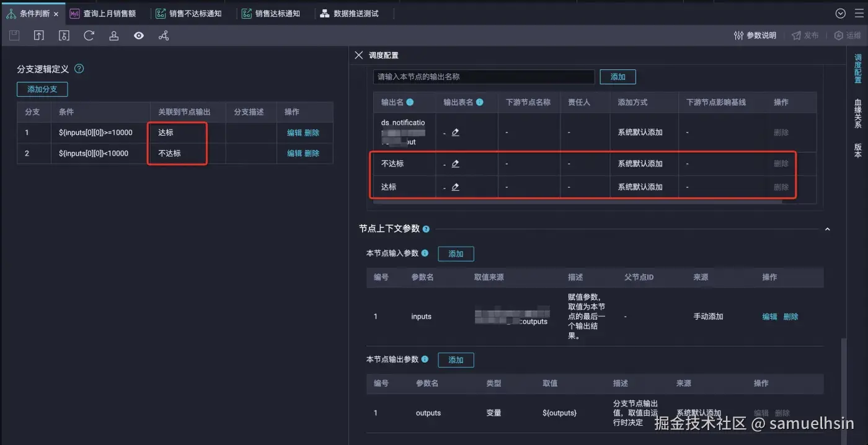The image size is (868, 445).
Task: Click 添加 next to 本节点输入参数
Action: coord(456,253)
